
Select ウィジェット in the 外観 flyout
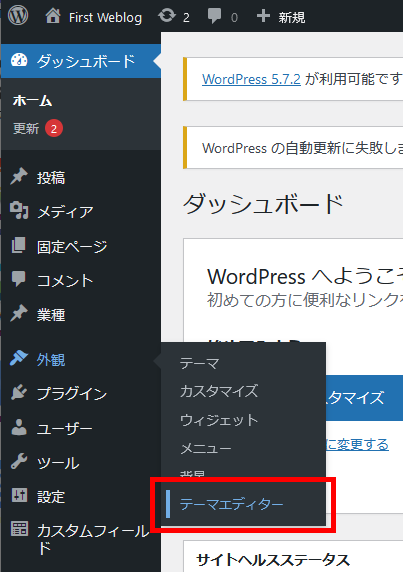tap(219, 420)
